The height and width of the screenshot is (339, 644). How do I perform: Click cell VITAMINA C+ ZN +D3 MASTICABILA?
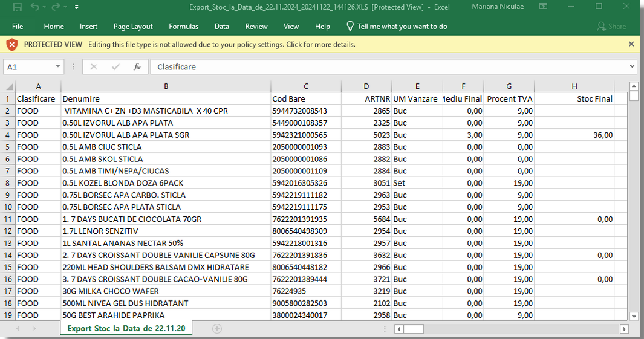click(166, 111)
